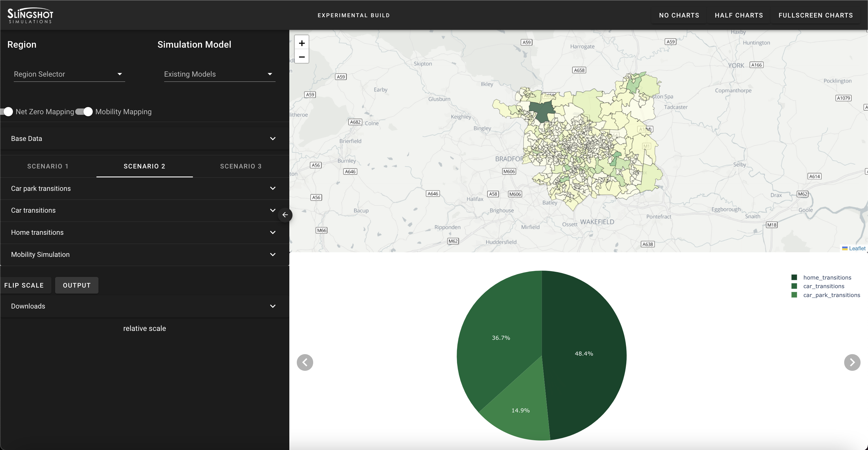Click the 'relative scale' text
The width and height of the screenshot is (868, 450).
coord(145,328)
